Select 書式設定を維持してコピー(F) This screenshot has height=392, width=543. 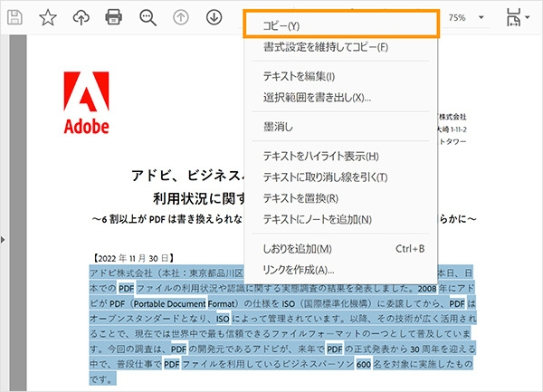341,47
